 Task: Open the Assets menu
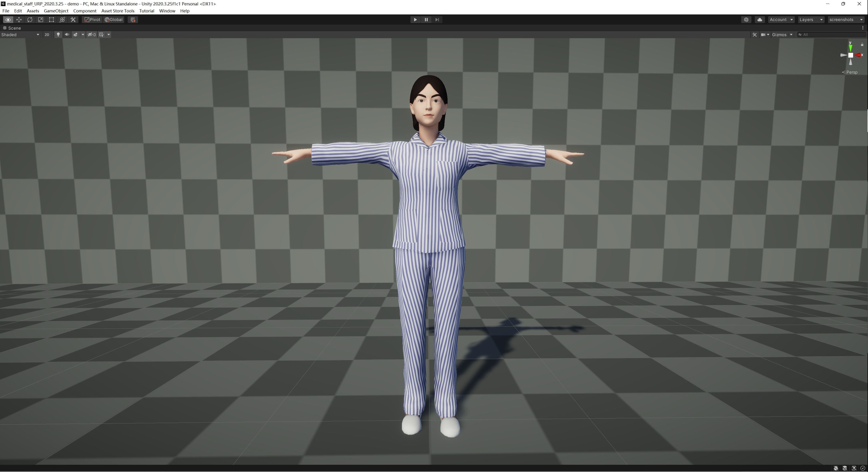tap(33, 11)
